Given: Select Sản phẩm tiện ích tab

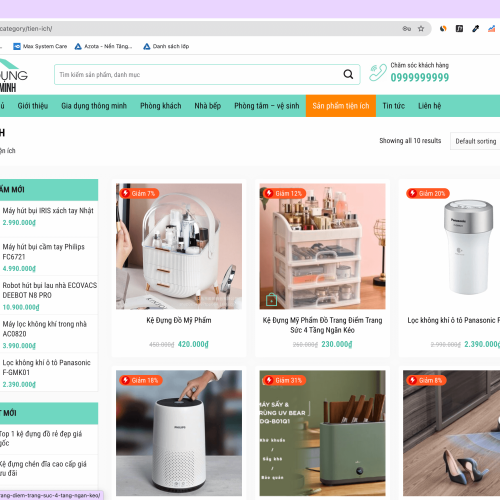Looking at the screenshot, I should click(x=341, y=106).
